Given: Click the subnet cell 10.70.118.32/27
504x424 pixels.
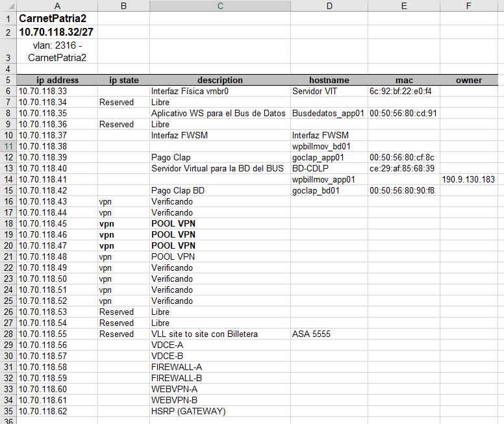Looking at the screenshot, I should click(57, 32).
